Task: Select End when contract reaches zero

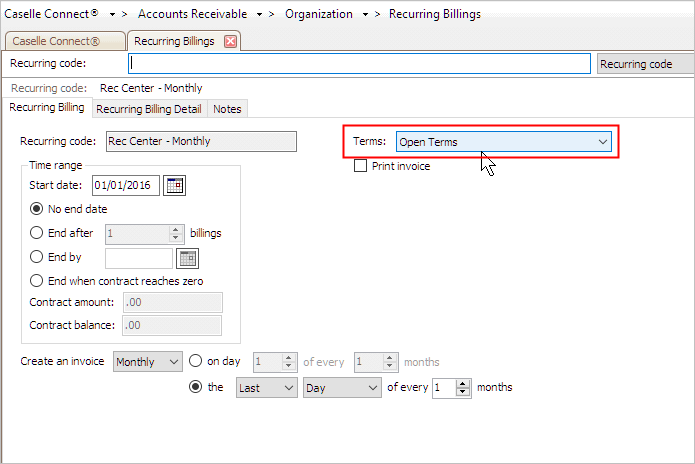Action: point(36,281)
